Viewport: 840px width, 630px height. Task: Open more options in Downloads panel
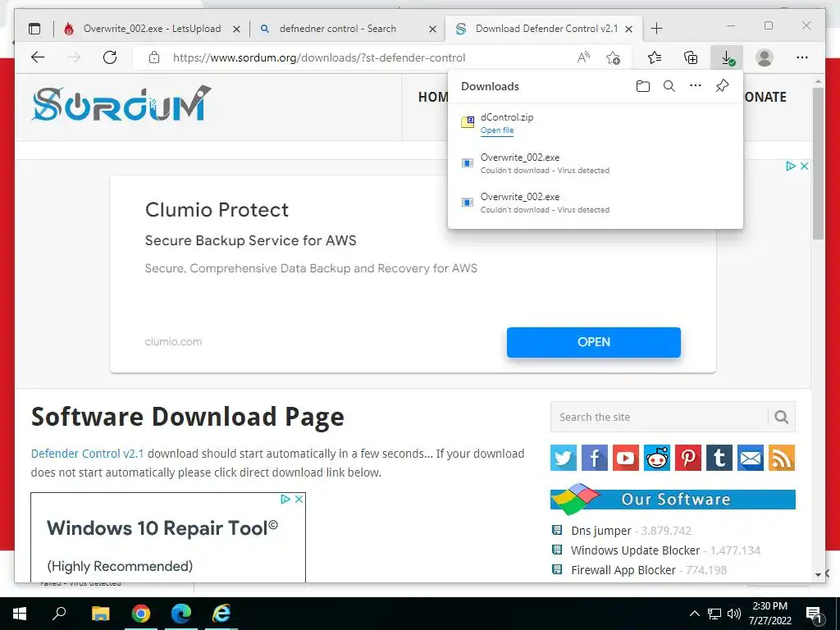point(696,85)
